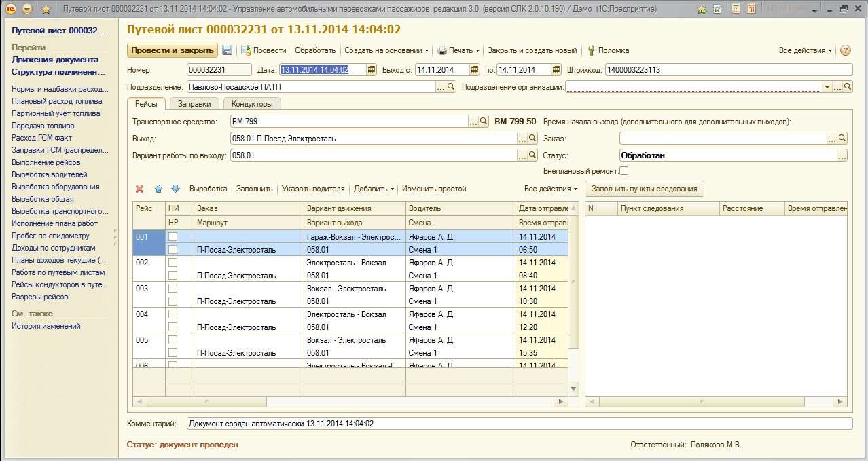
Task: Click magnifier icon of Подразделение организации field
Action: pos(848,87)
